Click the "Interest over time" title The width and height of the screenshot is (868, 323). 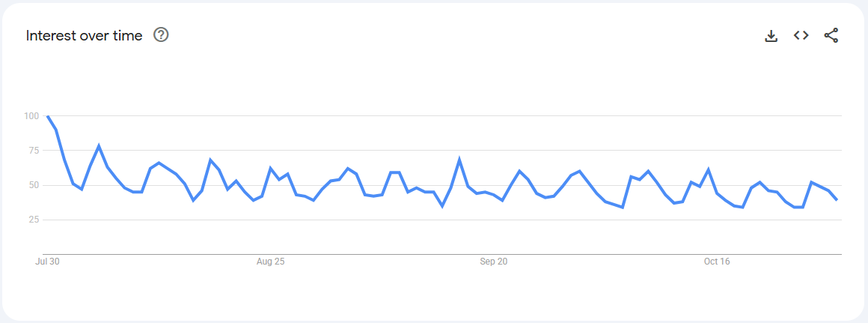[x=84, y=35]
